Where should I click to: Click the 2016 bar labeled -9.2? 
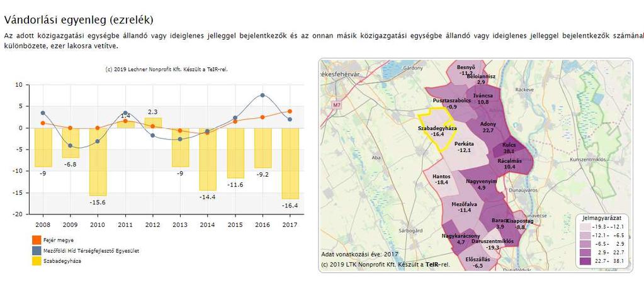click(x=263, y=148)
